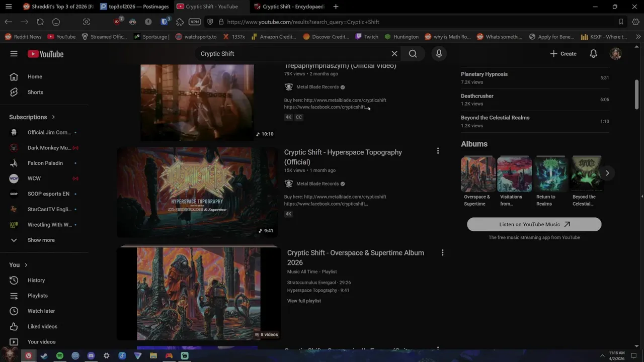Open Overspace & Supertime Album 2026 playlist thumbnail

(x=198, y=293)
